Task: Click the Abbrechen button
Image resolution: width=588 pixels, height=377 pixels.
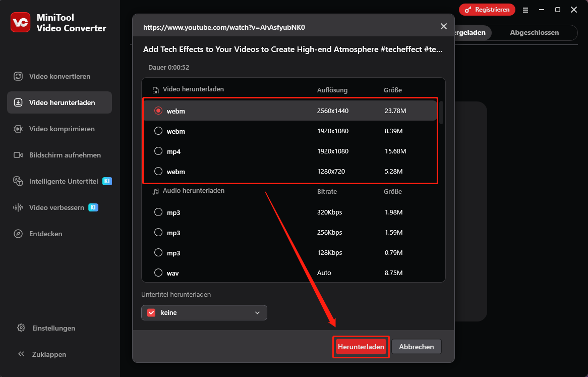Action: tap(416, 347)
